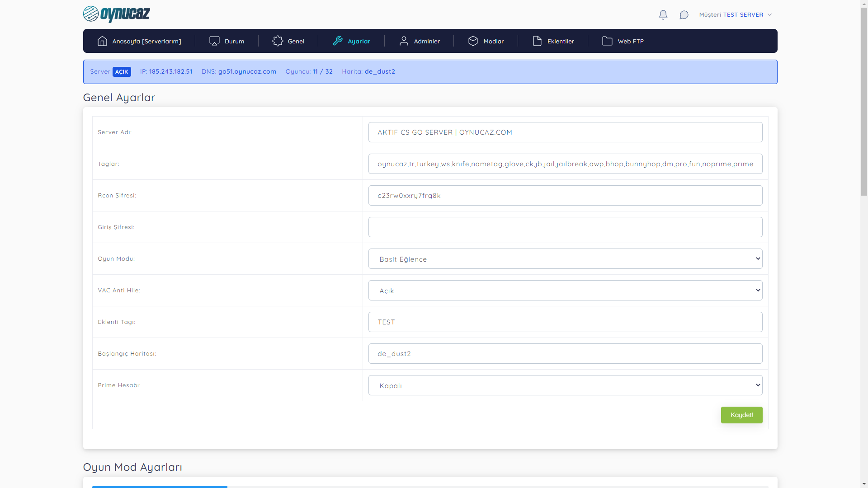
Task: Click the Genel gear icon
Action: (x=278, y=41)
